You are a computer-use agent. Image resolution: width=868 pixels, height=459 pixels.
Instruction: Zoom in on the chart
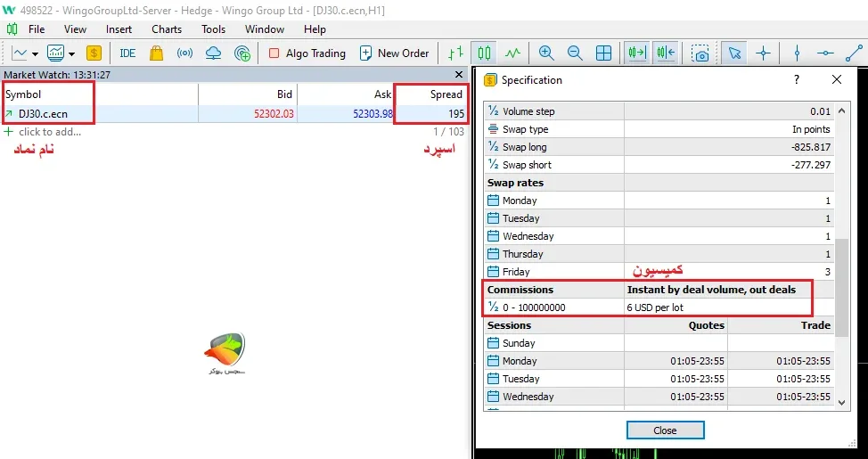click(546, 53)
